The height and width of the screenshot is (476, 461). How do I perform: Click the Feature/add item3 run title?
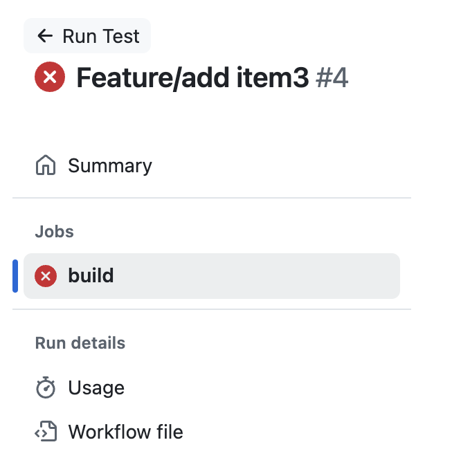point(192,77)
